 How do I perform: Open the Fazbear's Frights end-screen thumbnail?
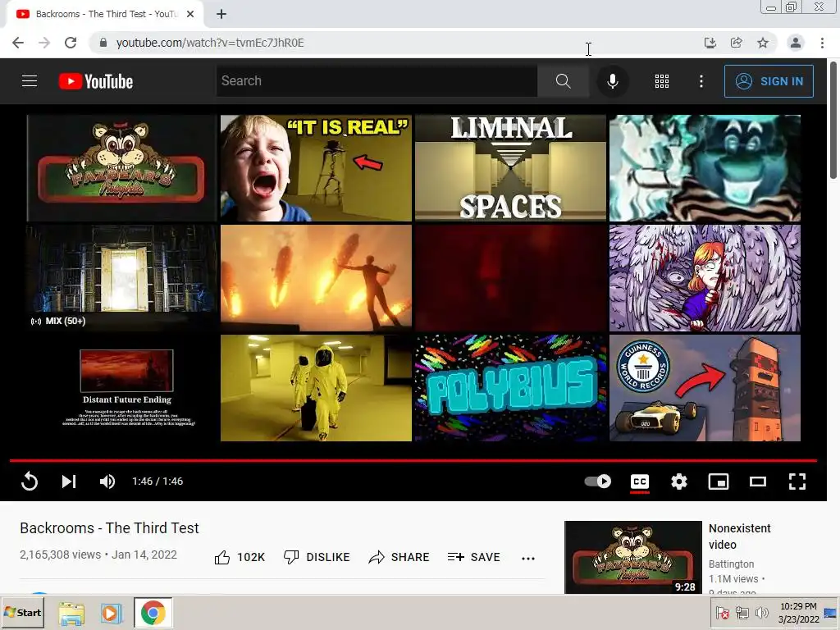pos(121,167)
